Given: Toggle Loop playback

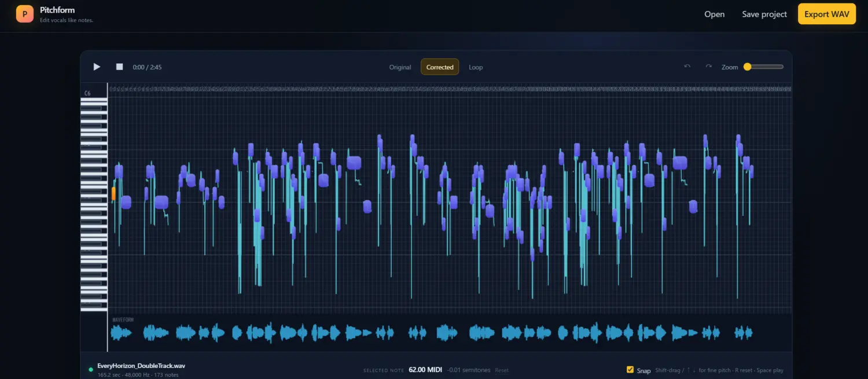Looking at the screenshot, I should coord(476,67).
